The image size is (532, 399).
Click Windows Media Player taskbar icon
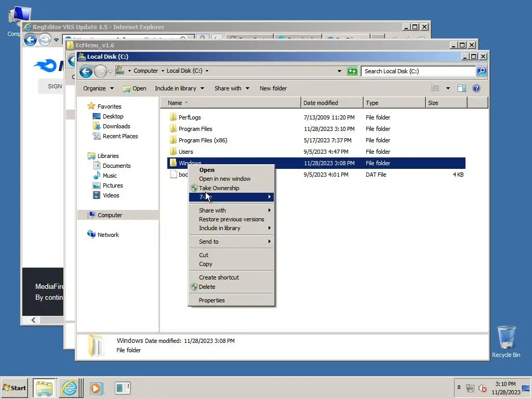(96, 388)
